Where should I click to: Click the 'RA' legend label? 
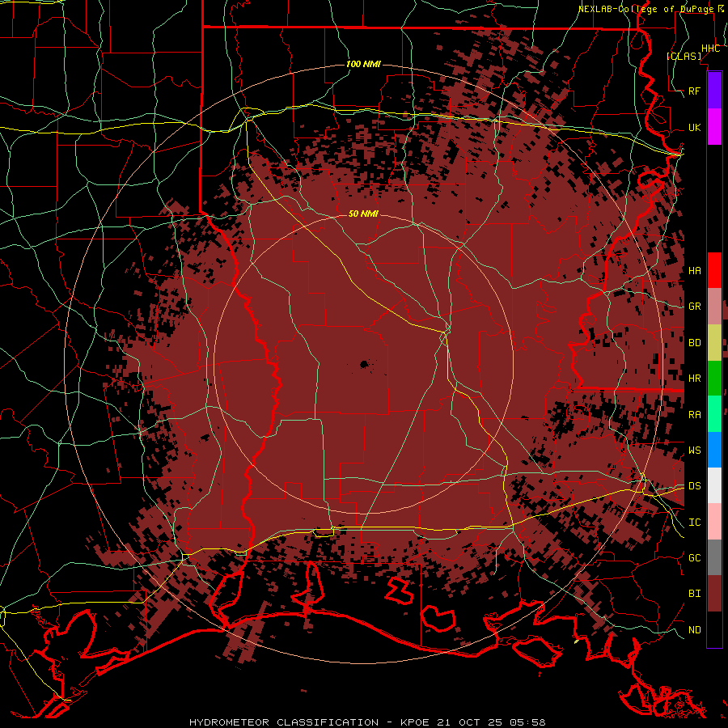695,415
